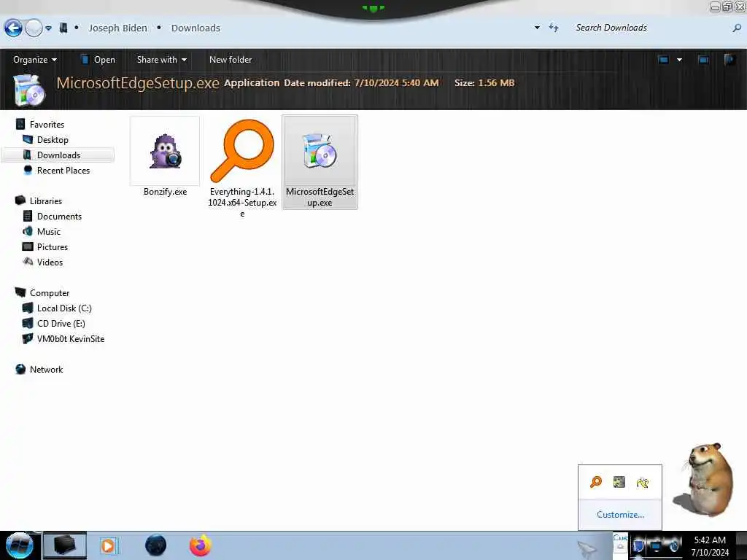Click the Libraries group
747x560 pixels.
pyautogui.click(x=46, y=201)
